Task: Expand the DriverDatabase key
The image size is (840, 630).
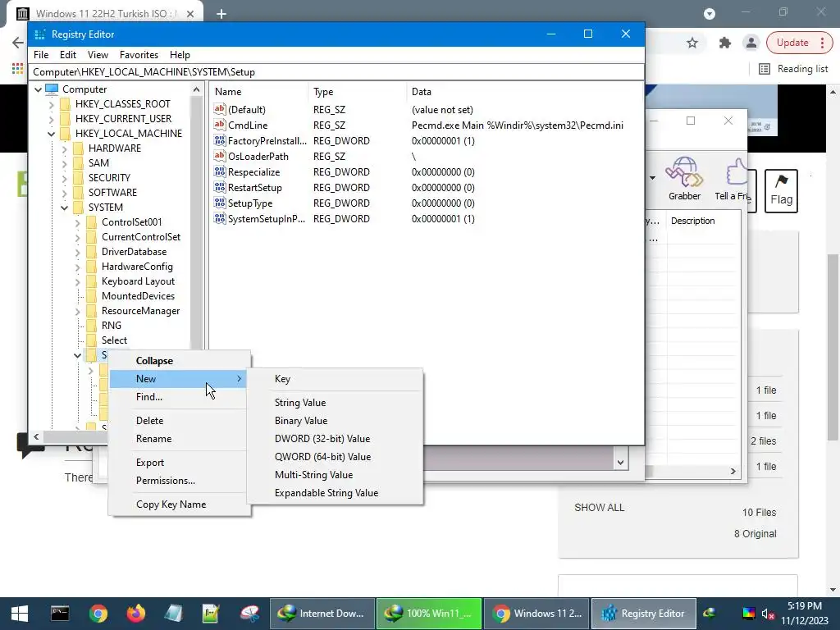Action: click(x=78, y=252)
